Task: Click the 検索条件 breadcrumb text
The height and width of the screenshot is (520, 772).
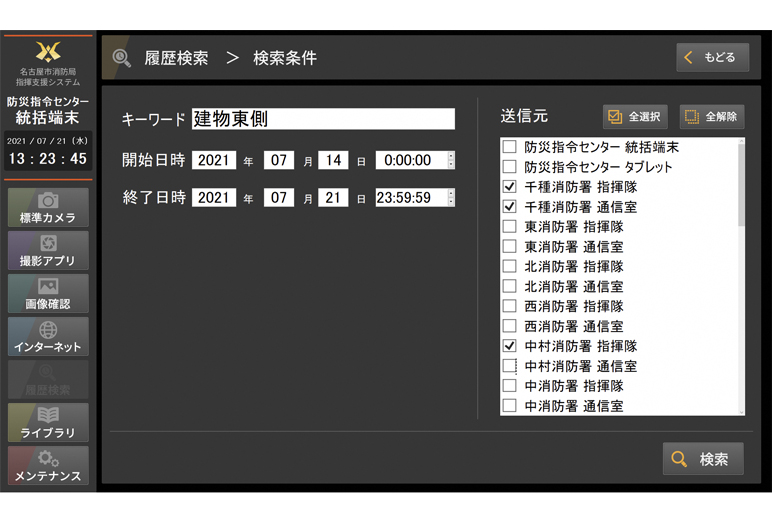Action: click(285, 58)
